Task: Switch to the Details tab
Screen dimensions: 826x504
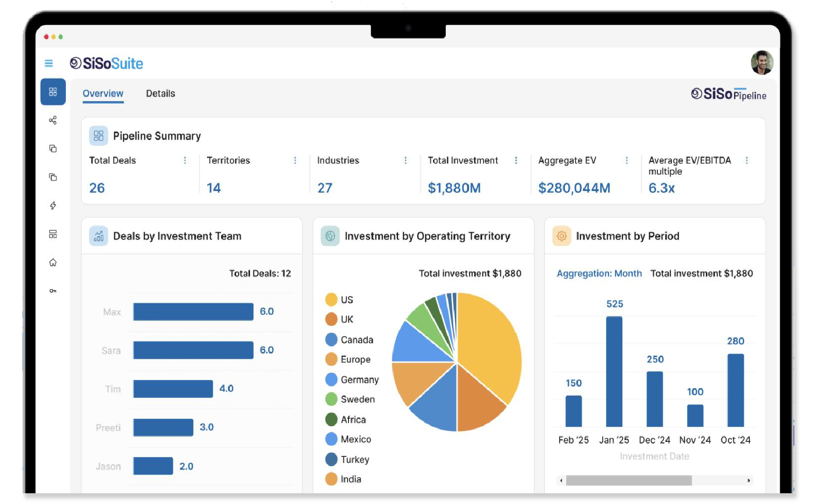Action: 160,93
